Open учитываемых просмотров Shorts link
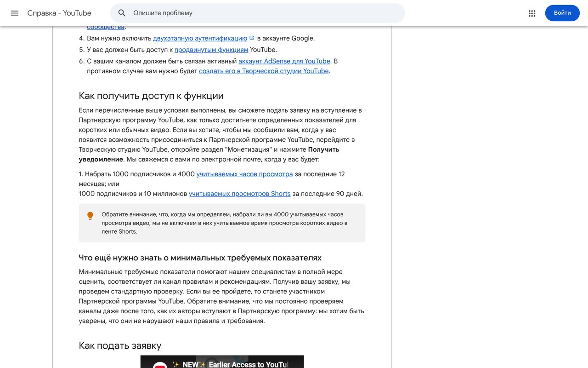 (x=240, y=194)
